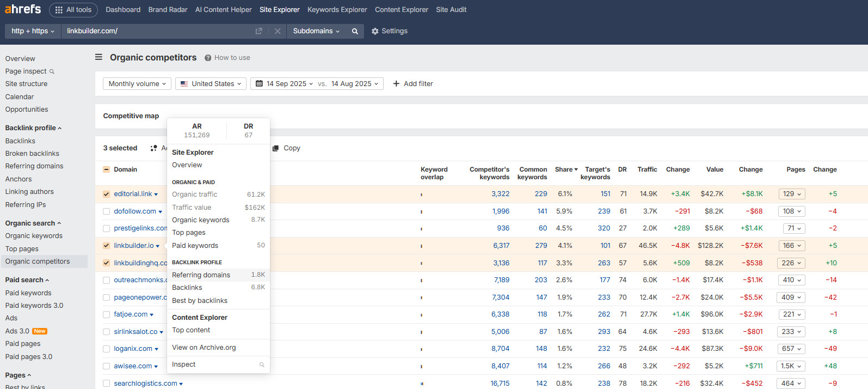The width and height of the screenshot is (868, 389).
Task: Open the All tools grid menu
Action: [73, 10]
